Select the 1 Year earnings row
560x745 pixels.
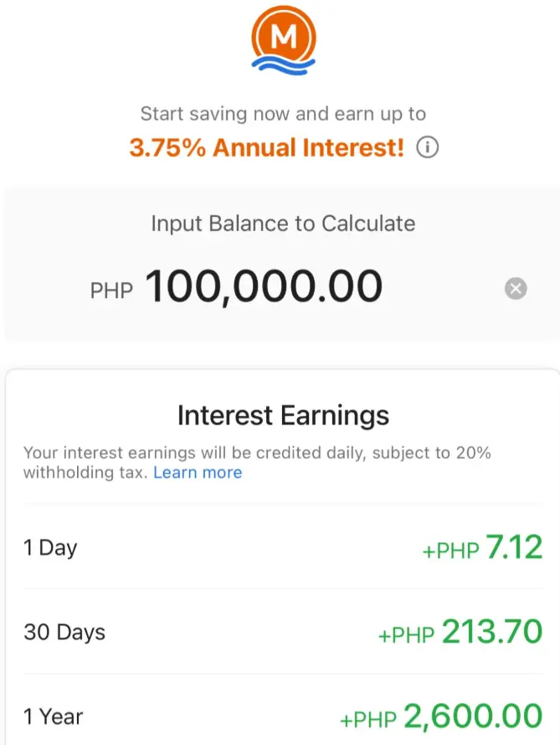283,712
